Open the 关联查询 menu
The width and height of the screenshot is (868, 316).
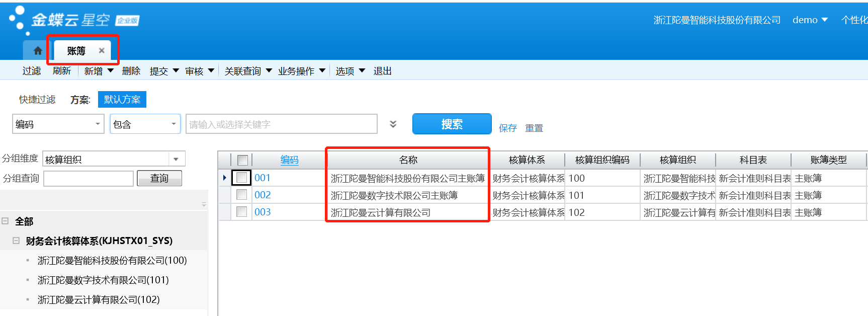click(x=248, y=71)
